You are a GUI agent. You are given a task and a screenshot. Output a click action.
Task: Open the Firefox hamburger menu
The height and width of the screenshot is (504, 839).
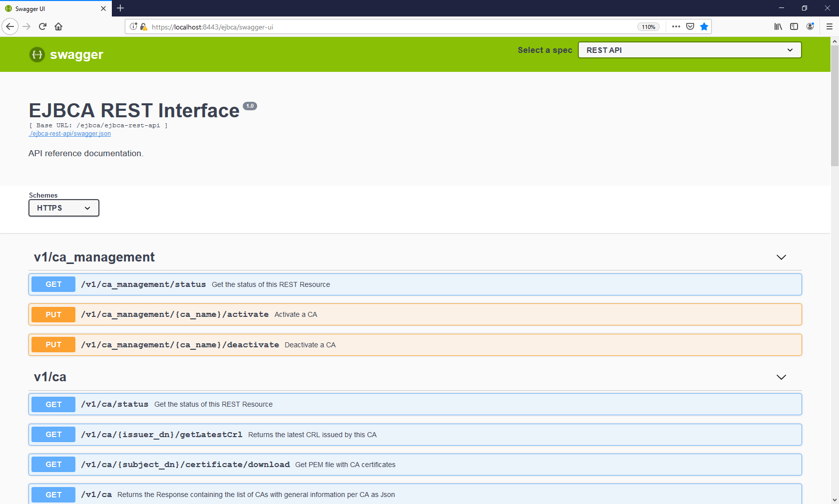tap(829, 26)
